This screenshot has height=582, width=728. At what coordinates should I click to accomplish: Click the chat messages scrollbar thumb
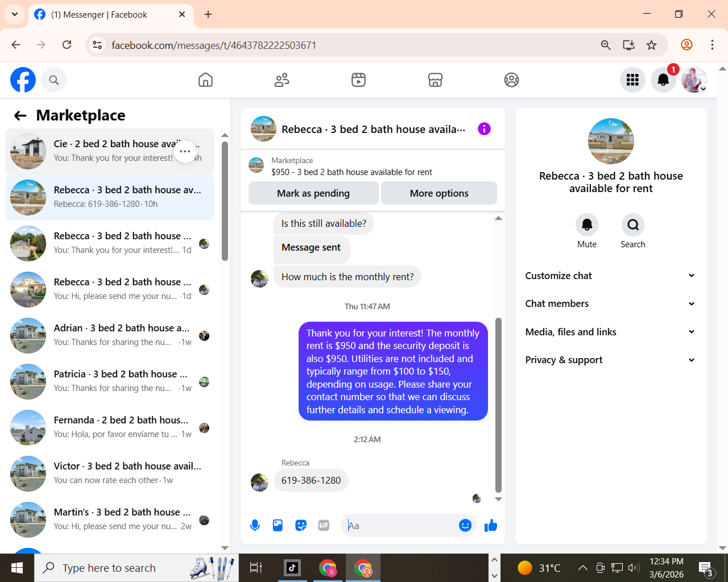(x=498, y=405)
